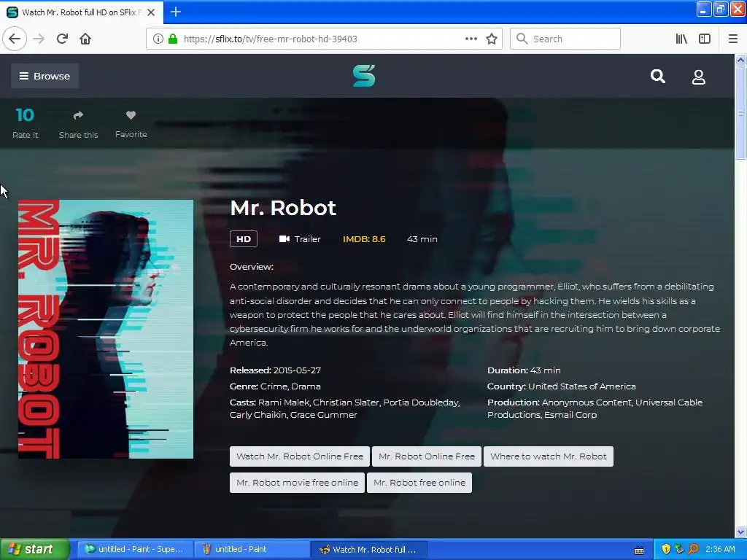Viewport: 747px width, 560px height.
Task: Open cast member Grace Gummer
Action: [x=323, y=415]
